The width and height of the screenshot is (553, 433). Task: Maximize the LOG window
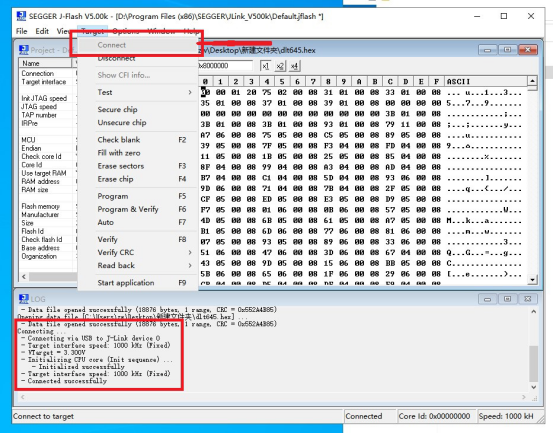point(508,299)
